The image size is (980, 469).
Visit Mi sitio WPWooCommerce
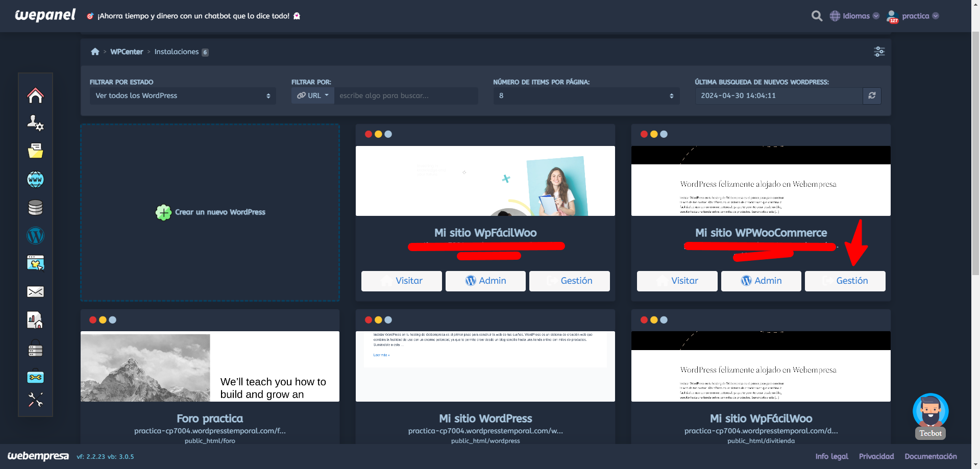677,281
